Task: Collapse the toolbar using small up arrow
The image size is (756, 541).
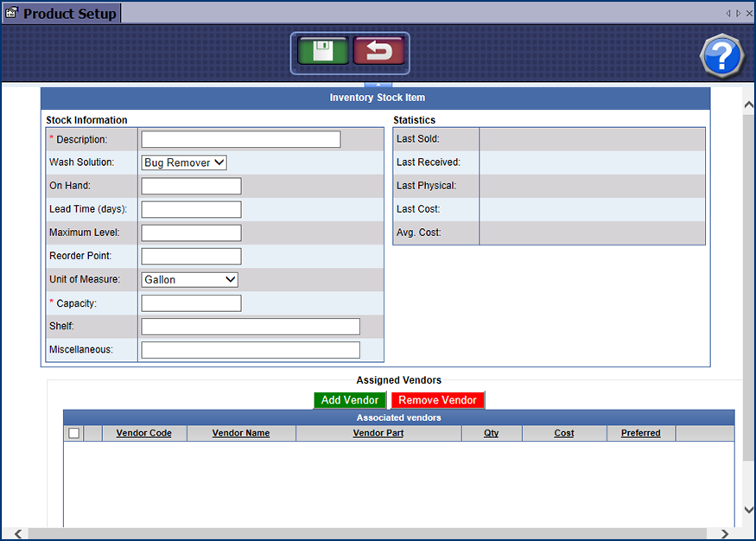Action: tap(377, 85)
